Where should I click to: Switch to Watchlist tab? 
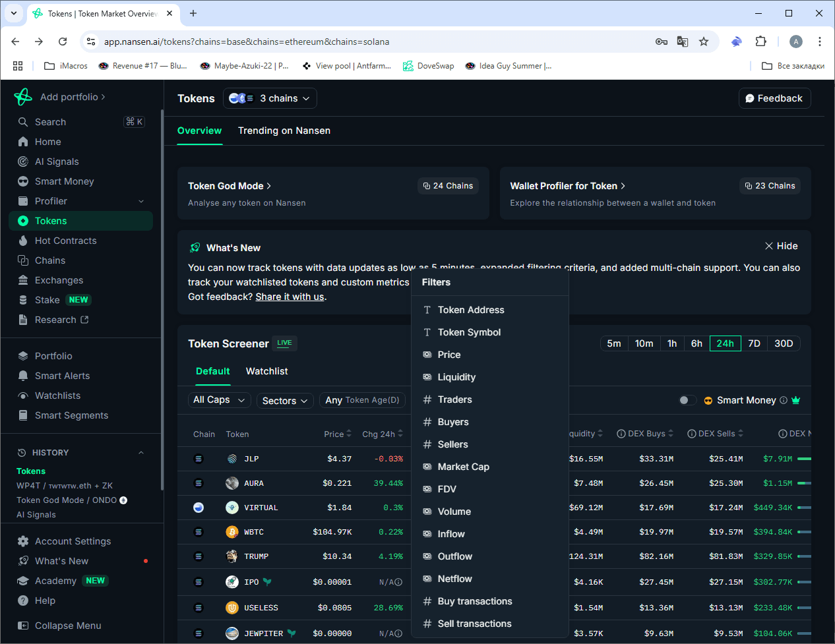coord(266,371)
